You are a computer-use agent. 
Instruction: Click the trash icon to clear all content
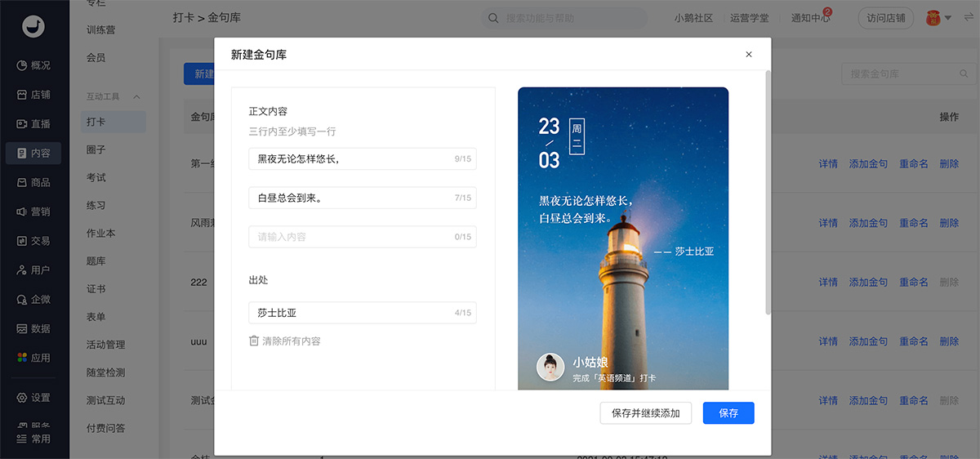pos(254,341)
